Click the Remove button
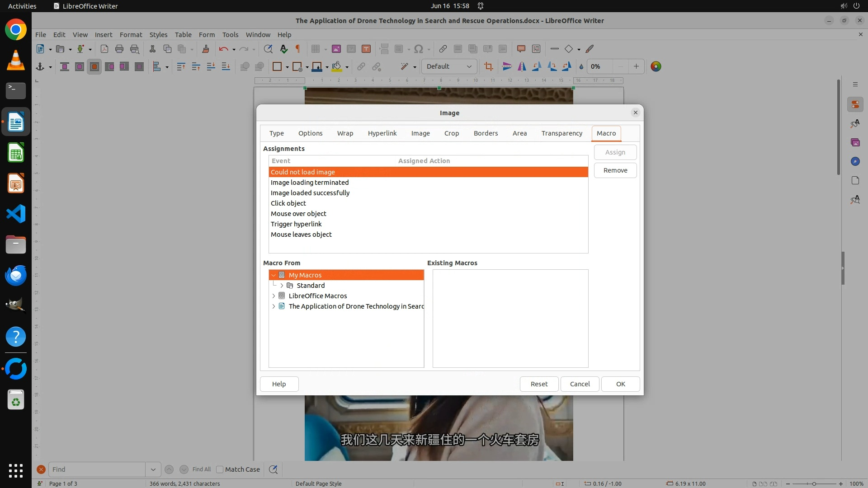 (x=615, y=170)
